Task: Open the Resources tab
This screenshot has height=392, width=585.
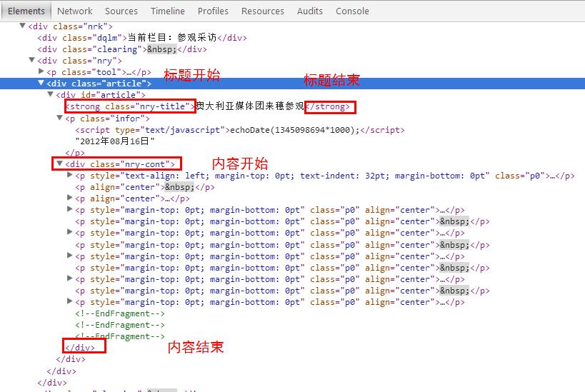Action: (263, 11)
